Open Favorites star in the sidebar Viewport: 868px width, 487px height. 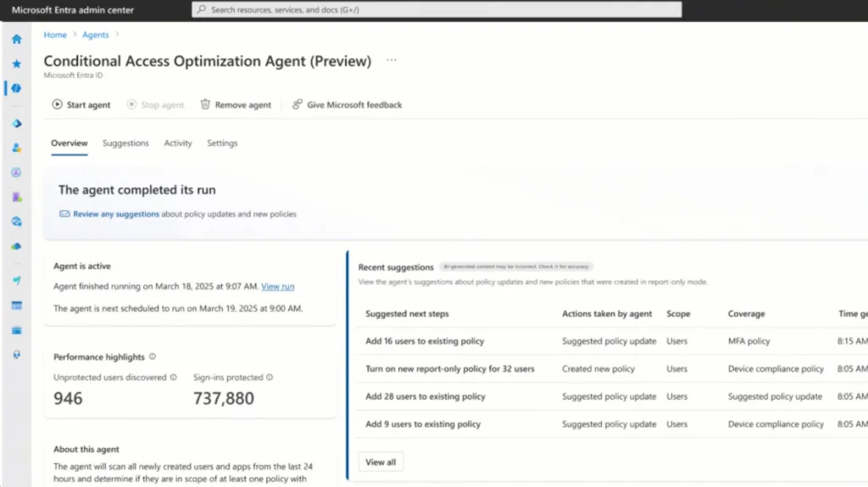[17, 64]
